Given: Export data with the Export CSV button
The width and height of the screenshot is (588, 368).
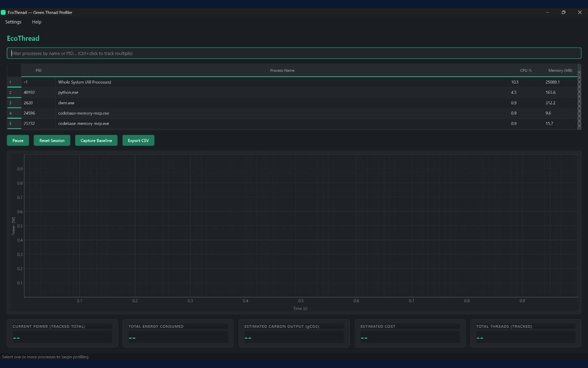Looking at the screenshot, I should point(138,140).
